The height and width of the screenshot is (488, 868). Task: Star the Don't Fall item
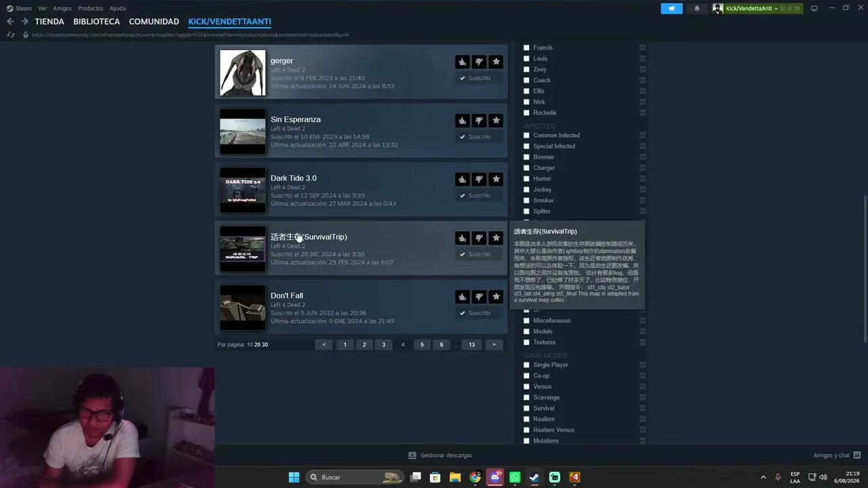[496, 297]
